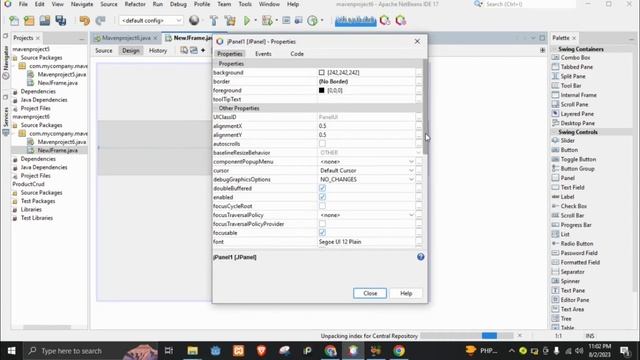This screenshot has width=640, height=360.
Task: Click the Undo toolbar icon
Action: pos(84,20)
